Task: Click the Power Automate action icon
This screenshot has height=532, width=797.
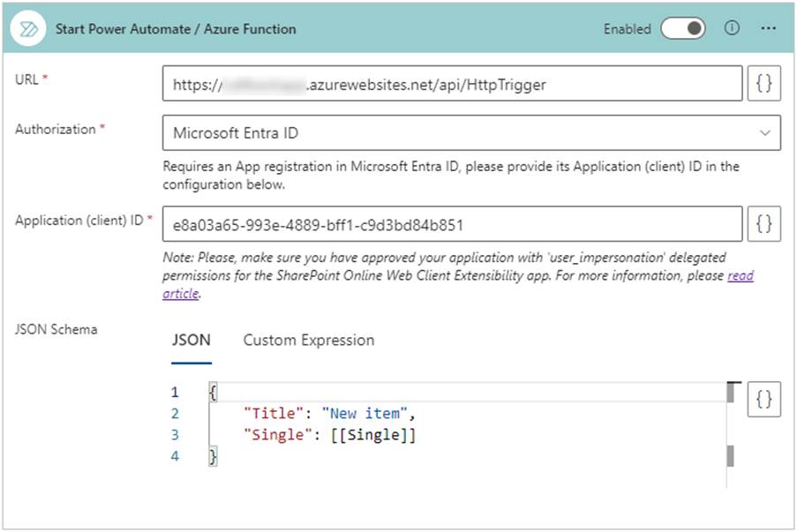Action: [28, 29]
